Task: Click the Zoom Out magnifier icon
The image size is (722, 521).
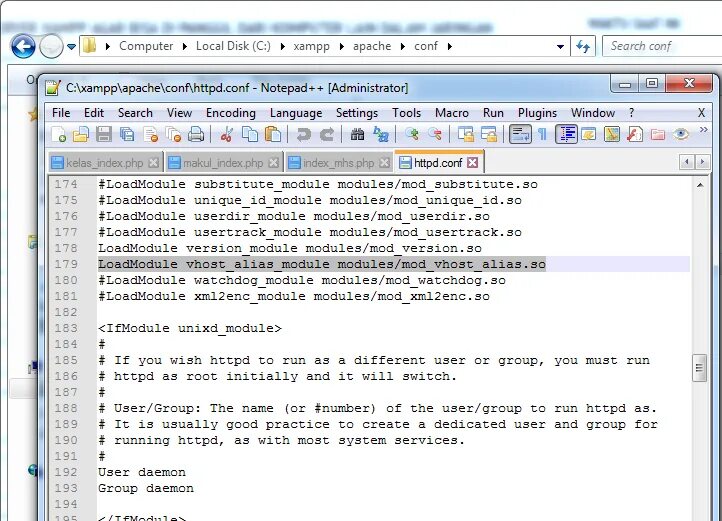Action: [x=435, y=135]
